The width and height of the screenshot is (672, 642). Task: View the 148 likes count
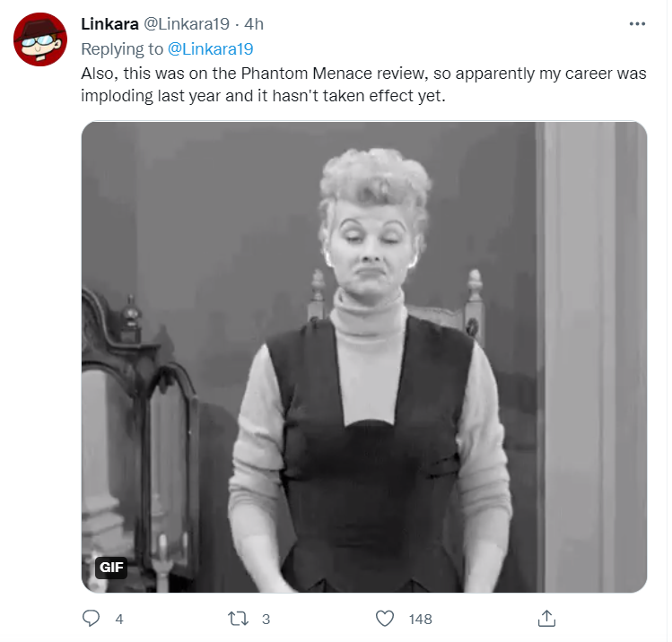click(x=420, y=619)
